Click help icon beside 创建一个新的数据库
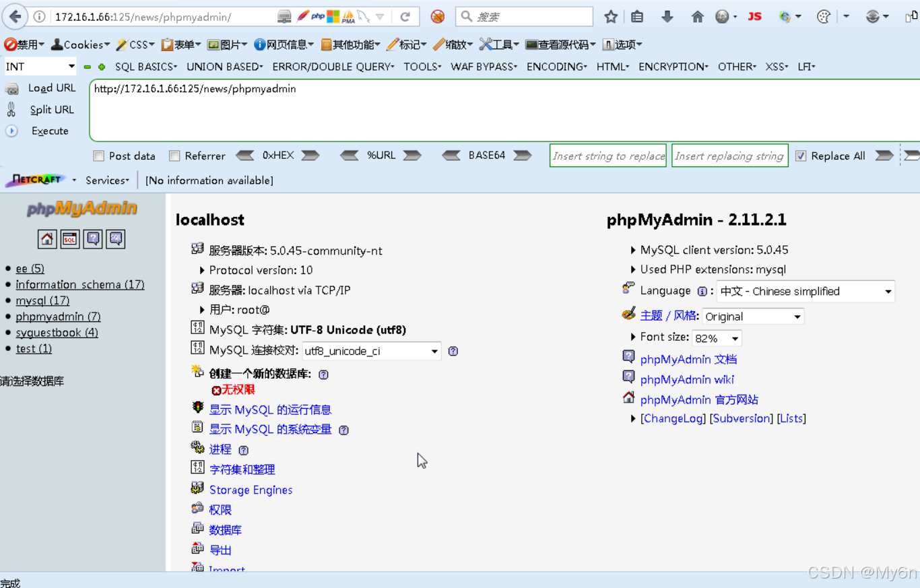The width and height of the screenshot is (920, 588). 323,374
